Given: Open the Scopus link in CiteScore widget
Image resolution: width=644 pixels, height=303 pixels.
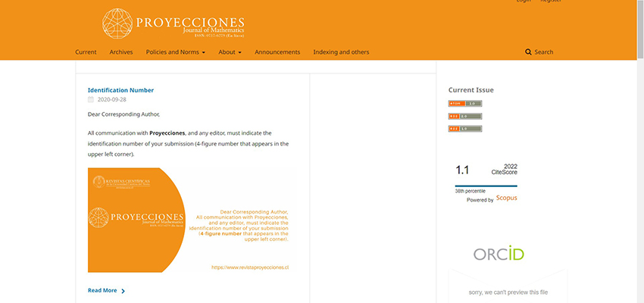Looking at the screenshot, I should [x=506, y=198].
